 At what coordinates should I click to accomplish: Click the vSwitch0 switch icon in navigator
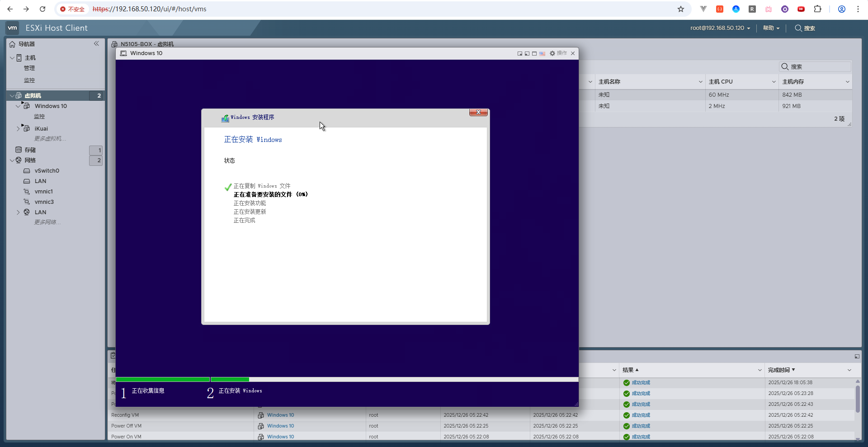pyautogui.click(x=27, y=171)
